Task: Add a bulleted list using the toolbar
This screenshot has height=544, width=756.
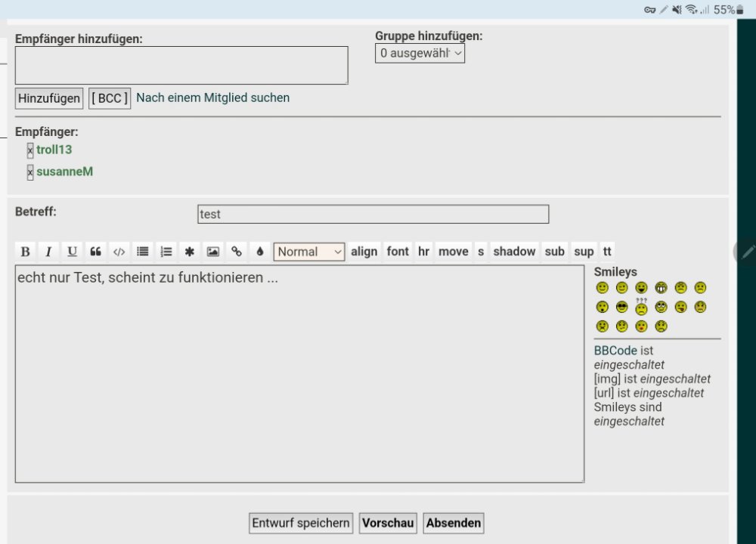Action: point(142,252)
